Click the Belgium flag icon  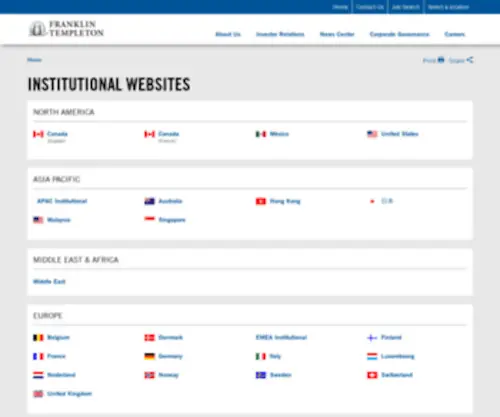(x=38, y=338)
